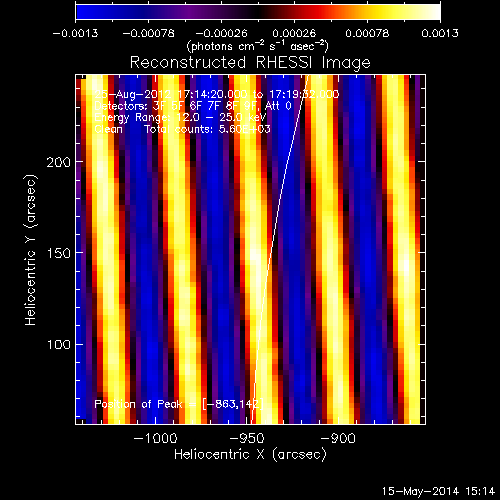Click the colorbar's -0.0013 label
Viewport: 500px width, 500px height.
pyautogui.click(x=75, y=33)
